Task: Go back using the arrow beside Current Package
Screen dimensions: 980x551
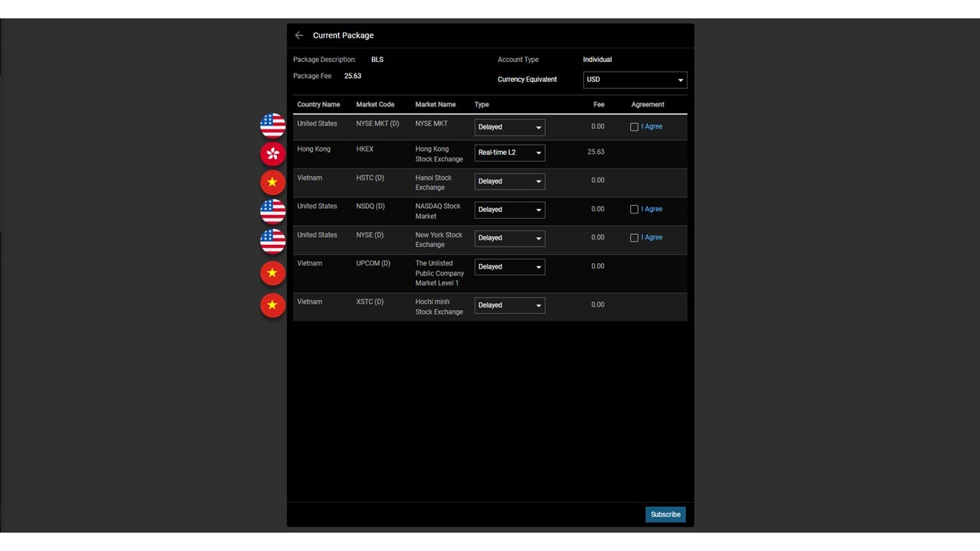Action: pos(299,35)
